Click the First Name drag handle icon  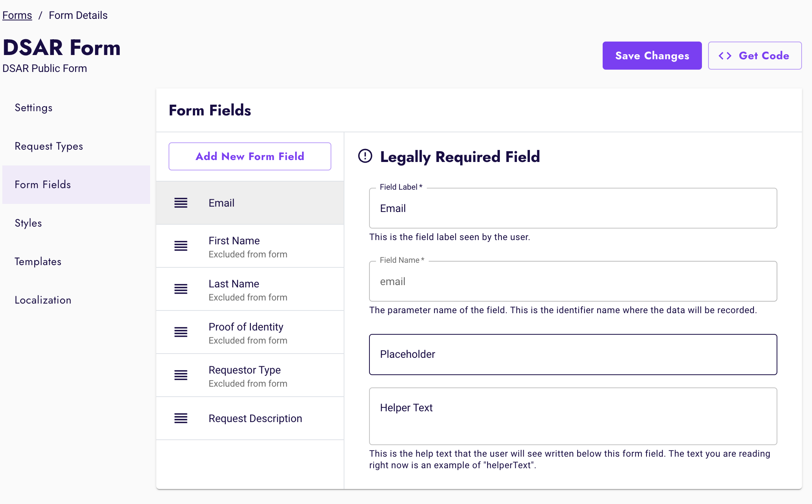click(181, 246)
